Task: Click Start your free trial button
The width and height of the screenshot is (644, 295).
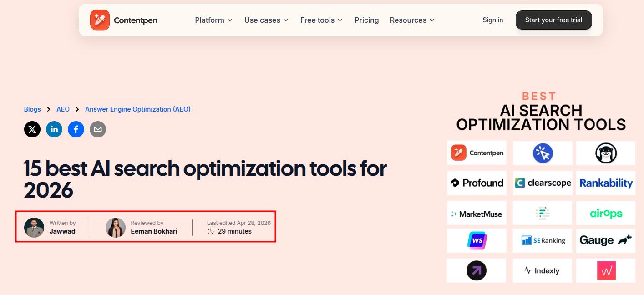Action: (x=553, y=20)
